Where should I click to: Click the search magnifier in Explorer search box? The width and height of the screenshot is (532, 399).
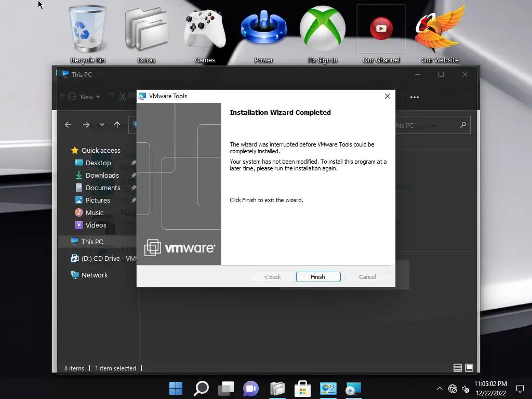463,125
